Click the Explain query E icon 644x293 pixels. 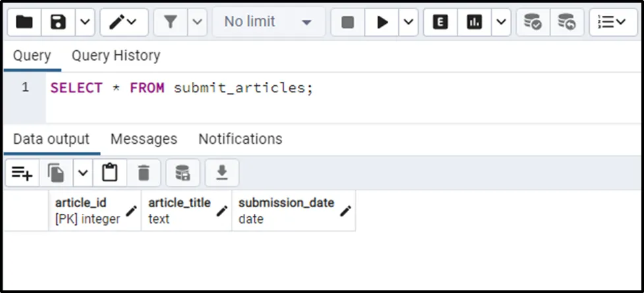tap(440, 22)
